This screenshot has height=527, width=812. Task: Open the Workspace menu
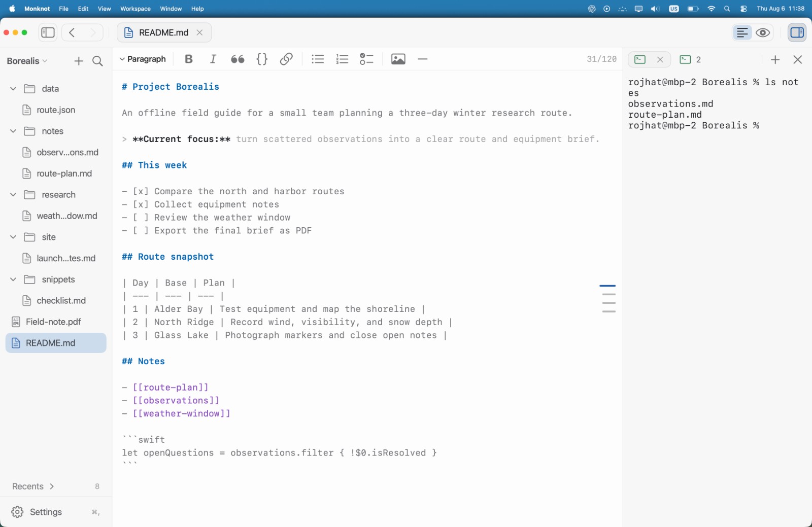136,9
